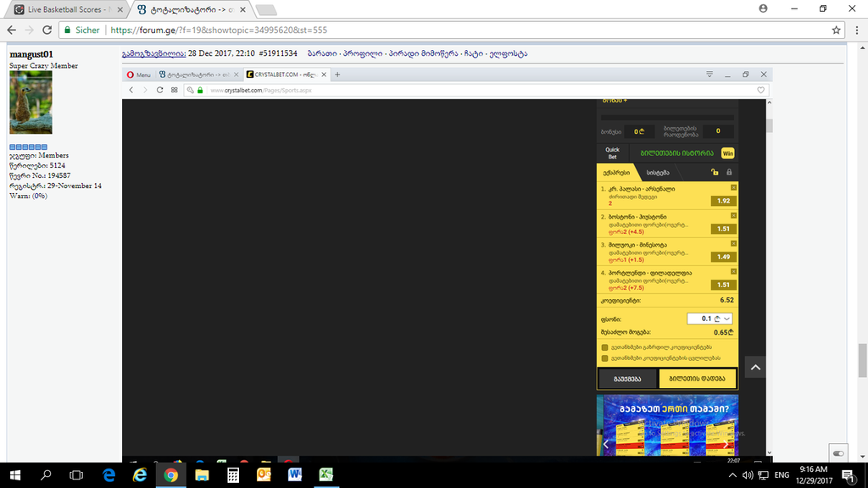868x488 pixels.
Task: Open Windows taskbar search
Action: point(46,475)
